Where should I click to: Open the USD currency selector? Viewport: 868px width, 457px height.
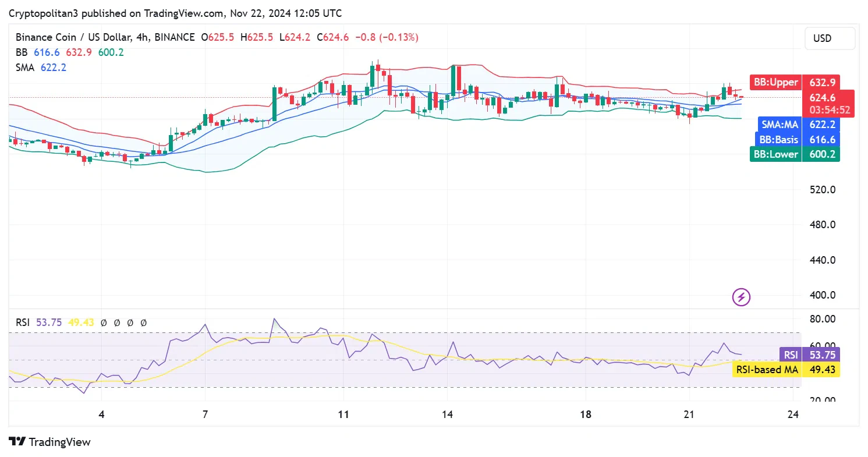pos(830,38)
